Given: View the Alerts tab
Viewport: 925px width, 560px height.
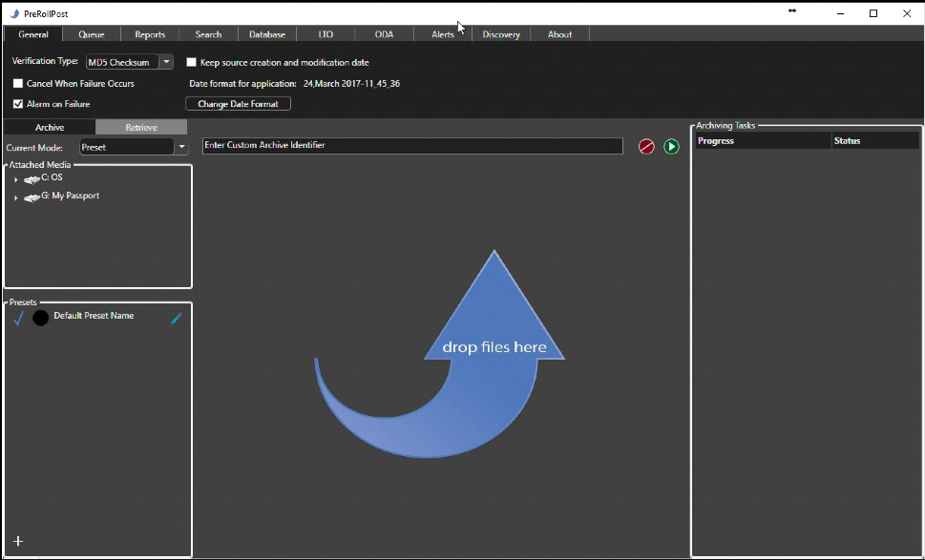Looking at the screenshot, I should point(442,34).
